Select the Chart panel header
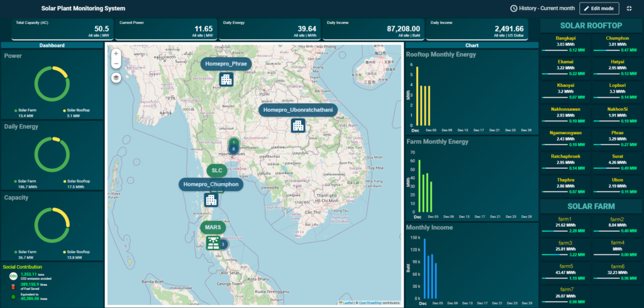Image resolution: width=644 pixels, height=308 pixels. (x=472, y=45)
